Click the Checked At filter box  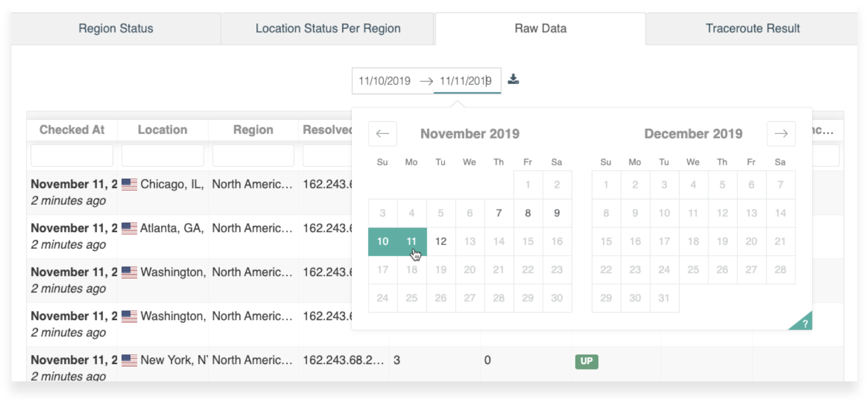point(72,156)
